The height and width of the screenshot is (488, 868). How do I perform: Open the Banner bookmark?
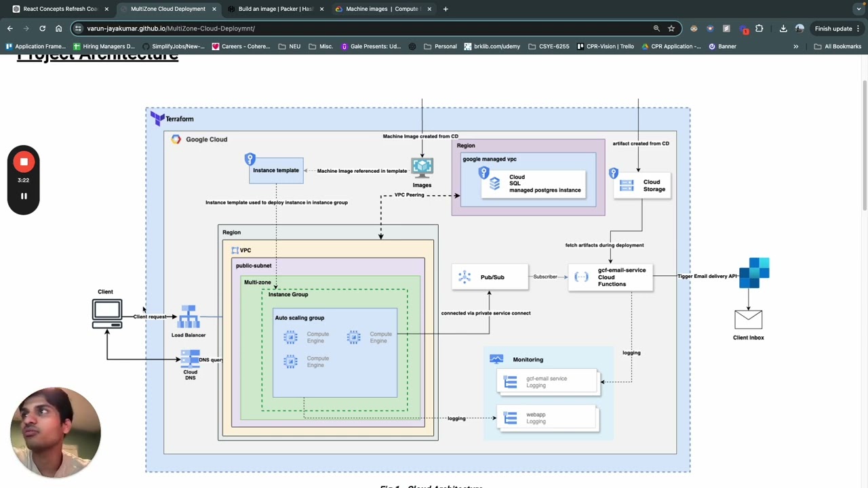722,46
